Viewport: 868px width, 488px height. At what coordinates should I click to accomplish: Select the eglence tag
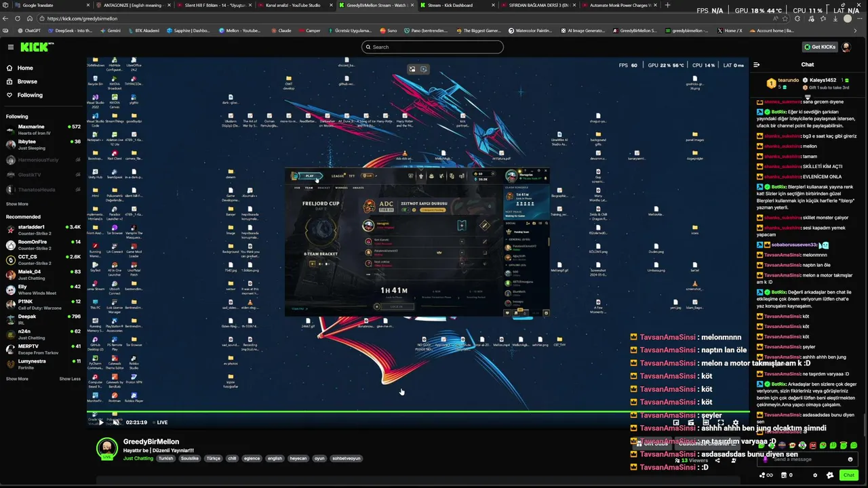coord(252,458)
